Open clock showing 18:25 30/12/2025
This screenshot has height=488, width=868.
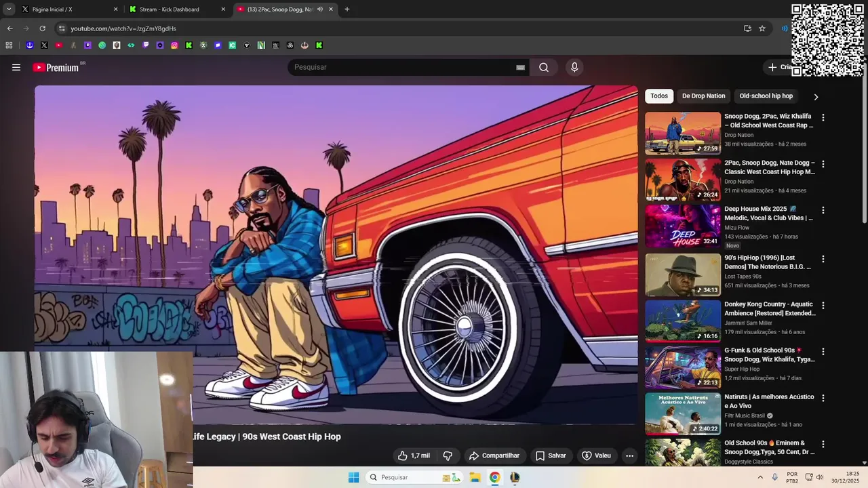pyautogui.click(x=846, y=477)
